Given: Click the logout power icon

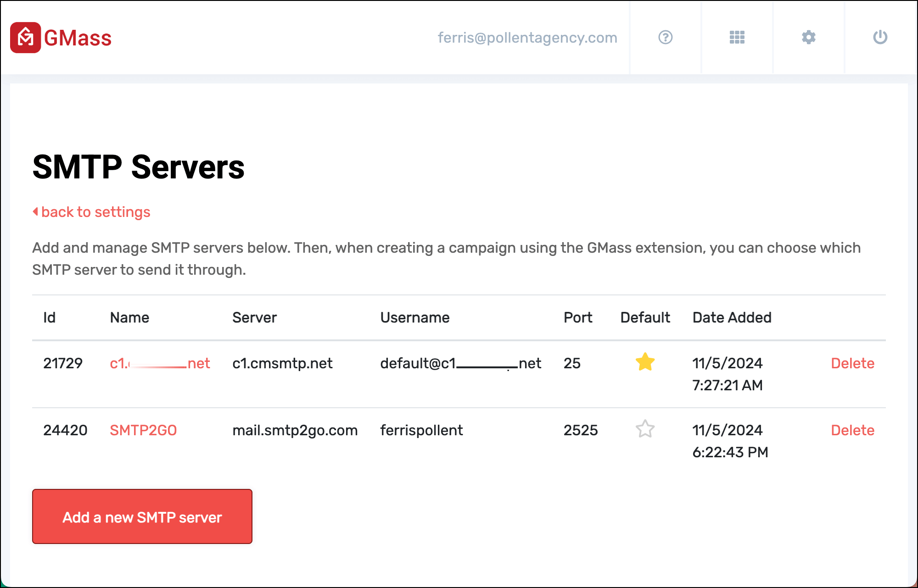Looking at the screenshot, I should click(880, 38).
